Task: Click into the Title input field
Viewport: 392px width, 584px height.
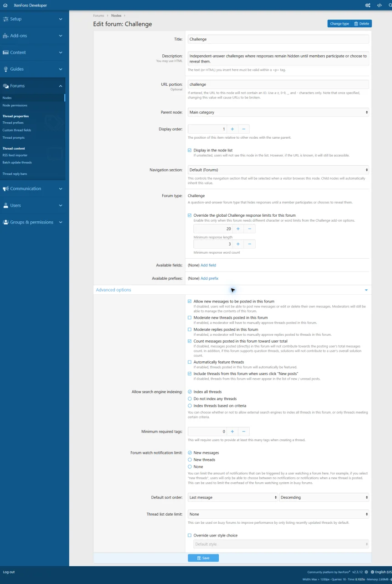Action: (x=279, y=39)
